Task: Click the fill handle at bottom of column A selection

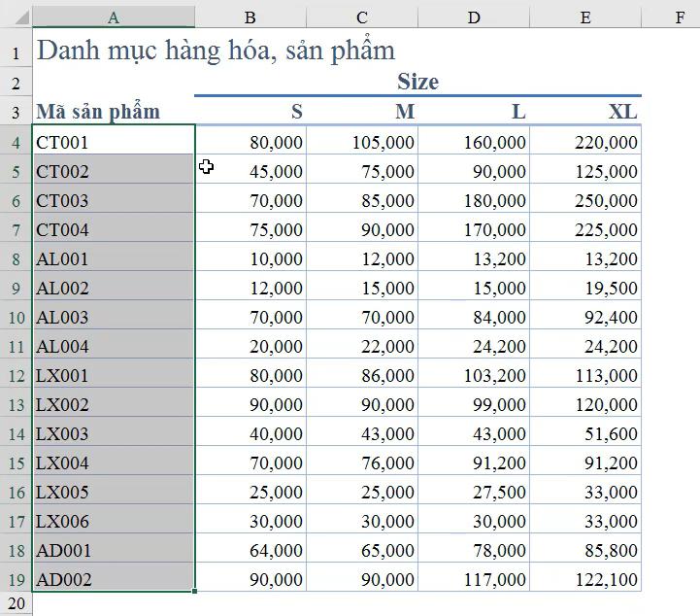Action: point(194,592)
